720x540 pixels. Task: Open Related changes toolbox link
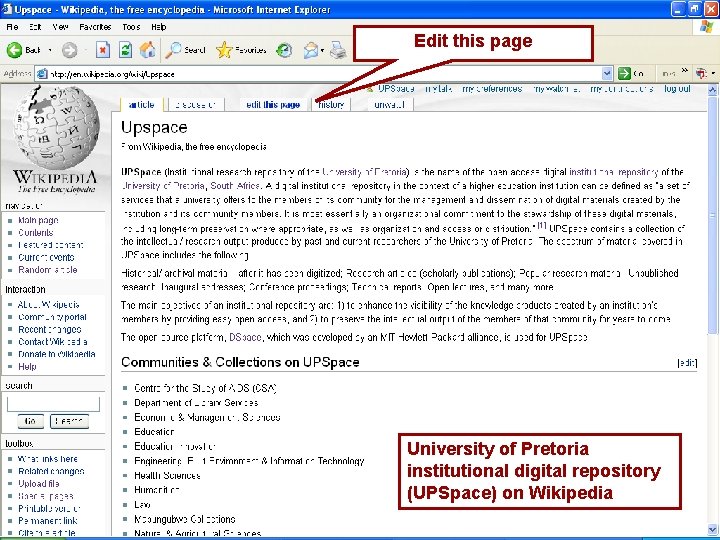(x=51, y=471)
